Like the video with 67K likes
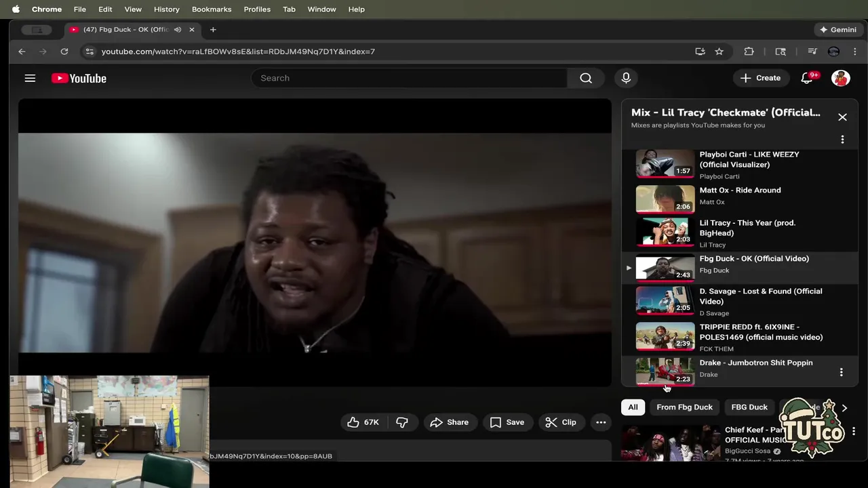 coord(363,422)
